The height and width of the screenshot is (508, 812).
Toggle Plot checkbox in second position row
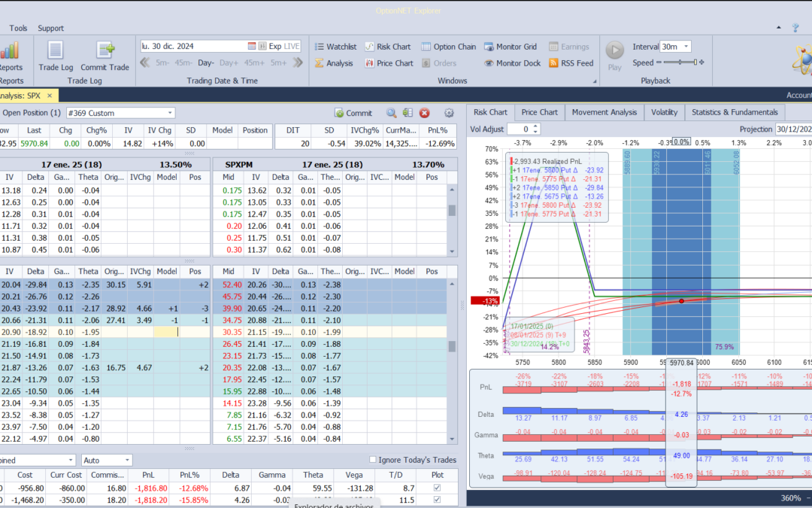(438, 500)
